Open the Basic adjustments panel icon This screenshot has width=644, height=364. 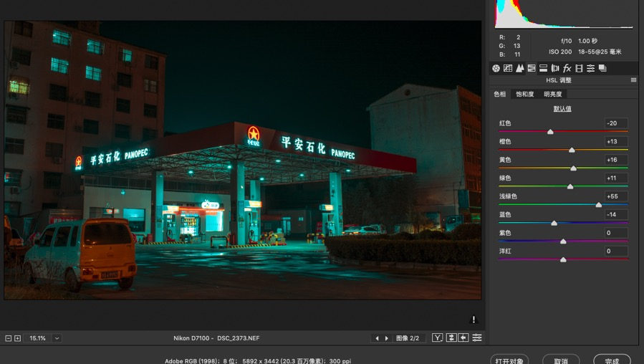click(x=496, y=68)
